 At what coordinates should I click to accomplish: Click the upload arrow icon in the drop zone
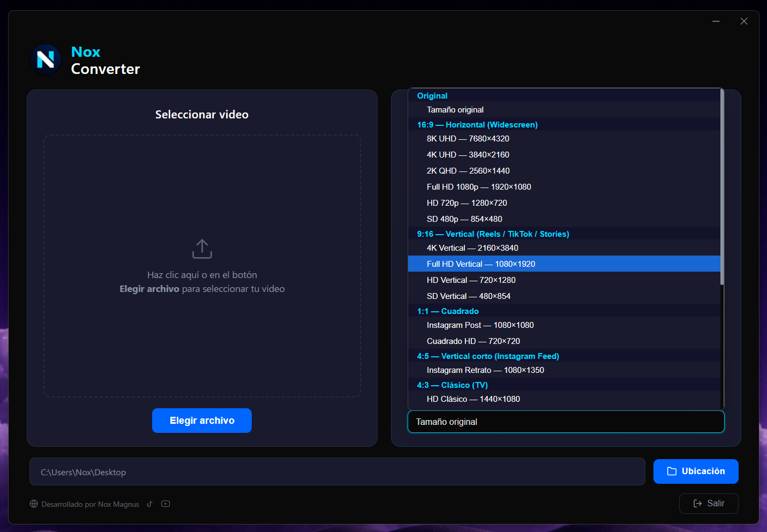(x=201, y=249)
